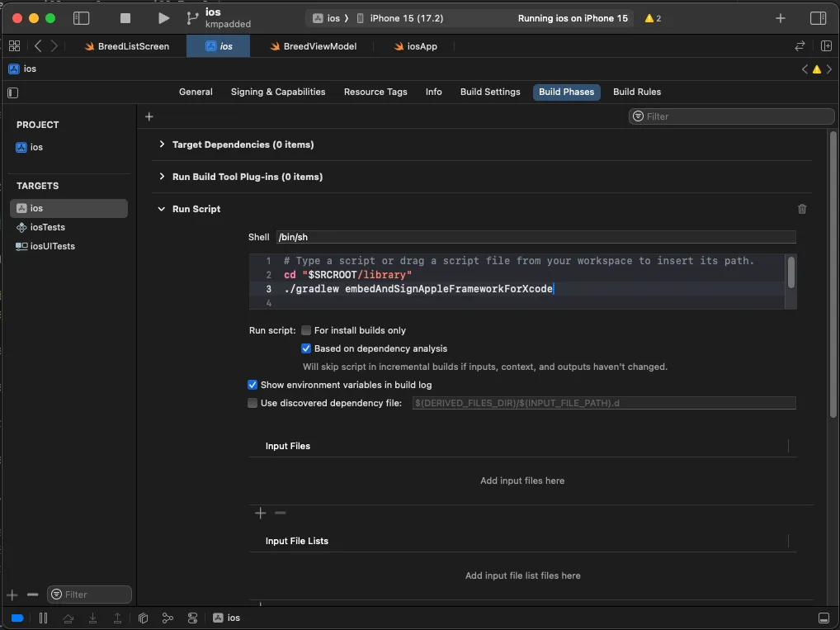The height and width of the screenshot is (630, 840).
Task: Add a new target at bottom
Action: [x=12, y=594]
